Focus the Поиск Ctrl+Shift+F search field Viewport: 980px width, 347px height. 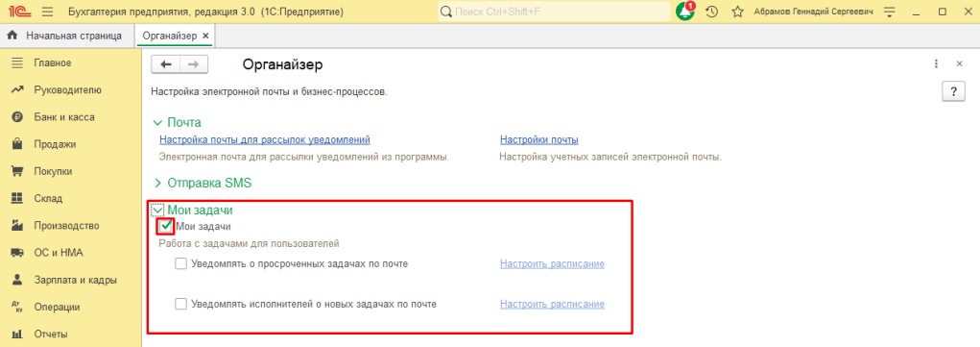(x=553, y=12)
